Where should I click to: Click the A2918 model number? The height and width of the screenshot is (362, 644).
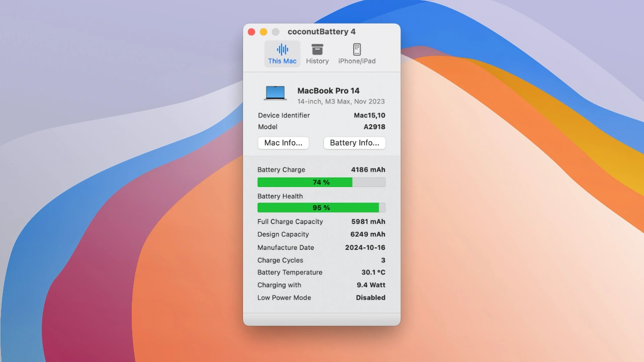point(374,127)
